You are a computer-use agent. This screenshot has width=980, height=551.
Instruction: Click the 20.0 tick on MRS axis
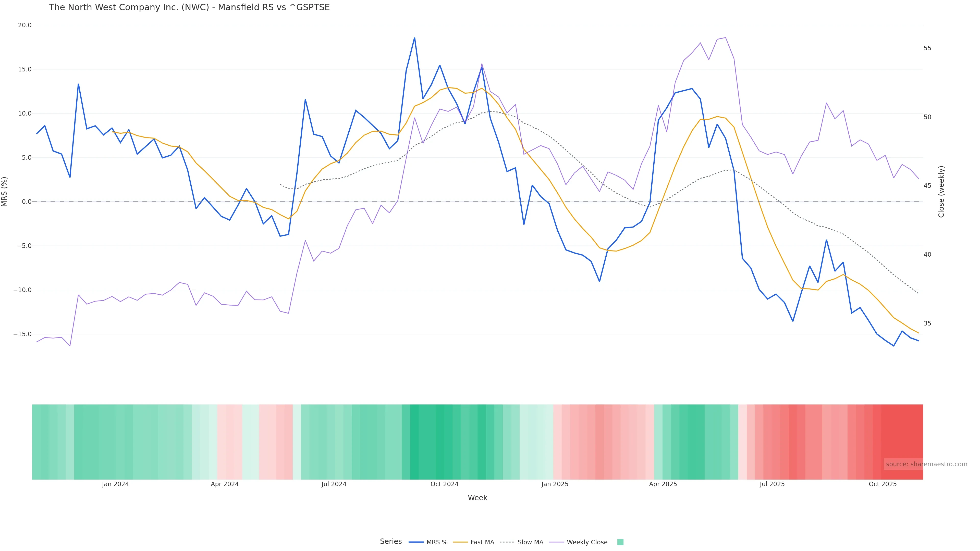coord(24,25)
